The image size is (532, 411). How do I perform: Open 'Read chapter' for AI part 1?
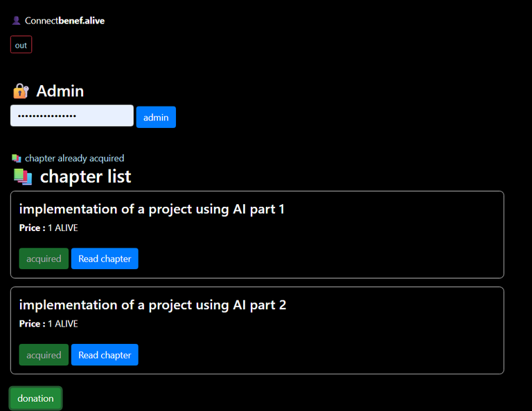[x=105, y=259]
